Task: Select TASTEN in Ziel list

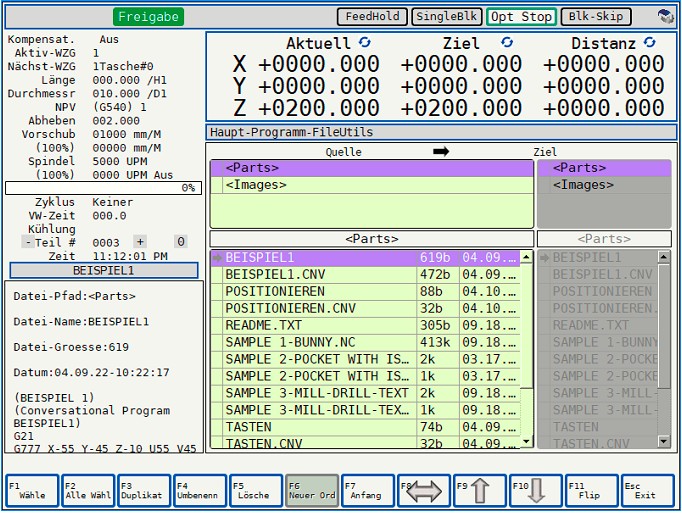Action: [598, 427]
